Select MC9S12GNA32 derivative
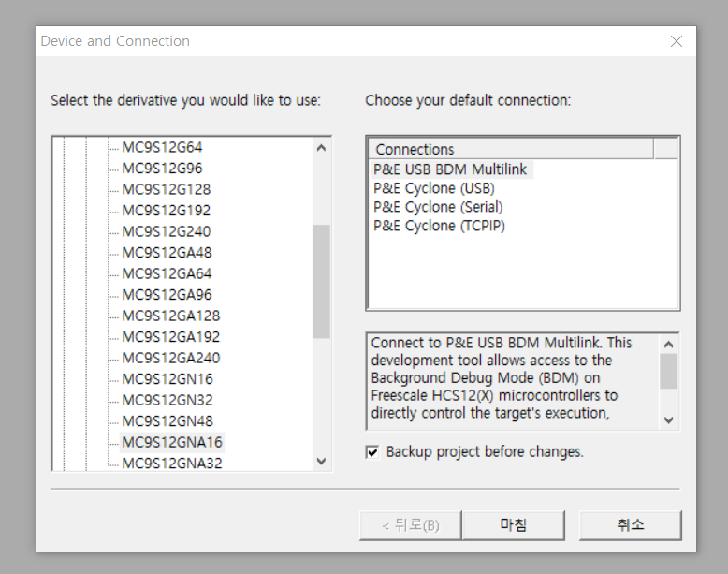 point(172,463)
